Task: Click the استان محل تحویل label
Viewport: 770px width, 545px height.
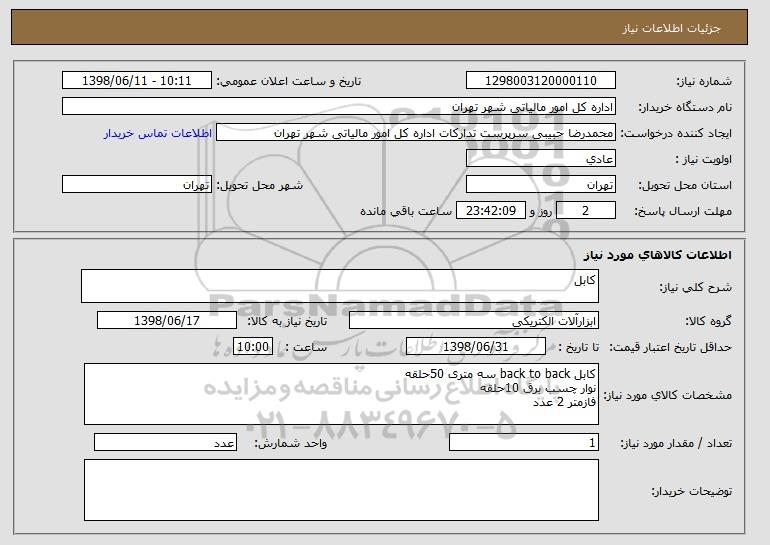Action: click(x=685, y=185)
